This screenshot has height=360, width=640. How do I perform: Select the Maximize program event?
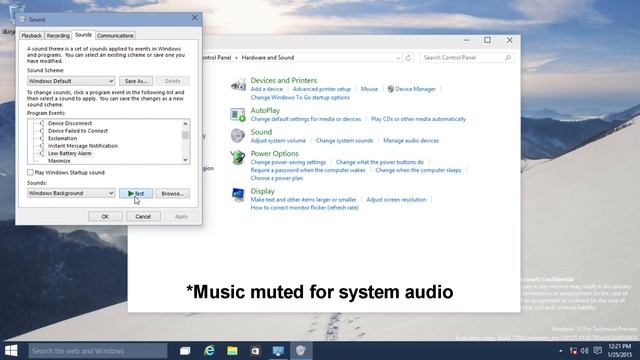59,161
